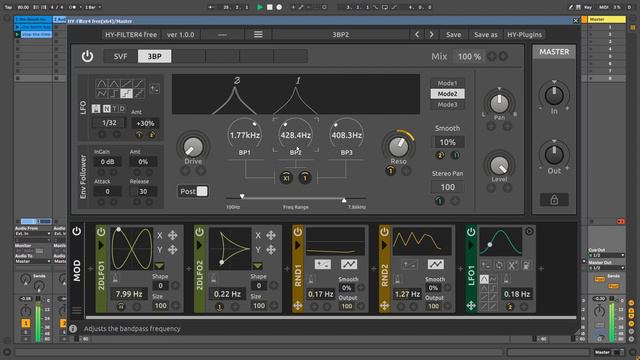Toggle the Post switch
The height and width of the screenshot is (360, 640).
tap(193, 191)
